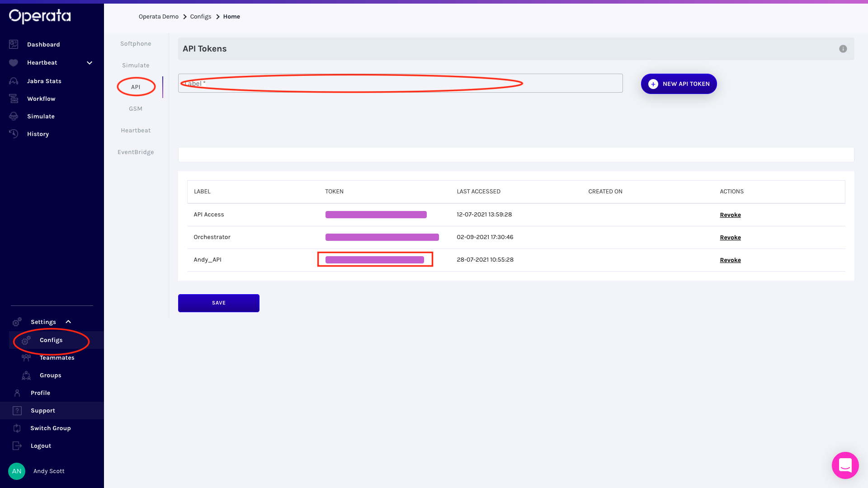Click the Configs breadcrumb link
868x488 pixels.
[x=201, y=17]
